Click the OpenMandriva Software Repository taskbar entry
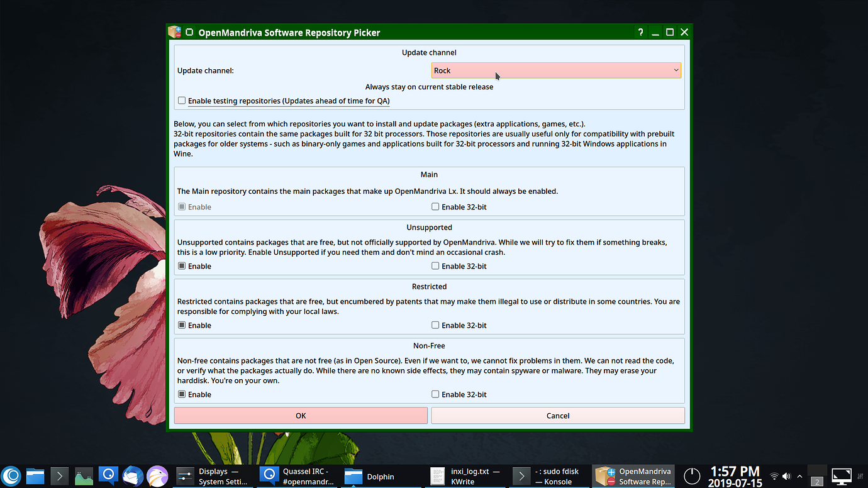This screenshot has width=868, height=488. pyautogui.click(x=634, y=476)
